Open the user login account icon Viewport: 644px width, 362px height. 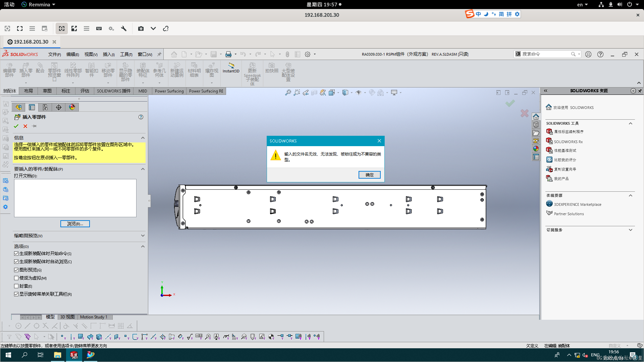coord(588,54)
